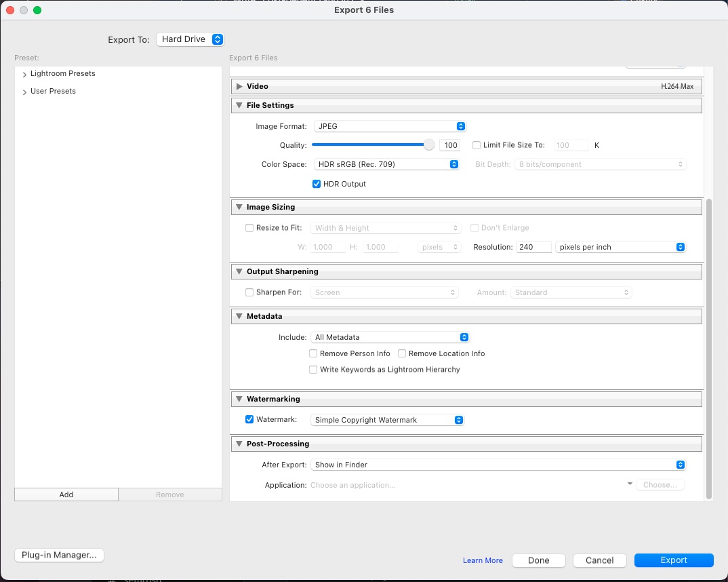Collapse the Metadata section
Screen dimensions: 728x582
pos(239,316)
